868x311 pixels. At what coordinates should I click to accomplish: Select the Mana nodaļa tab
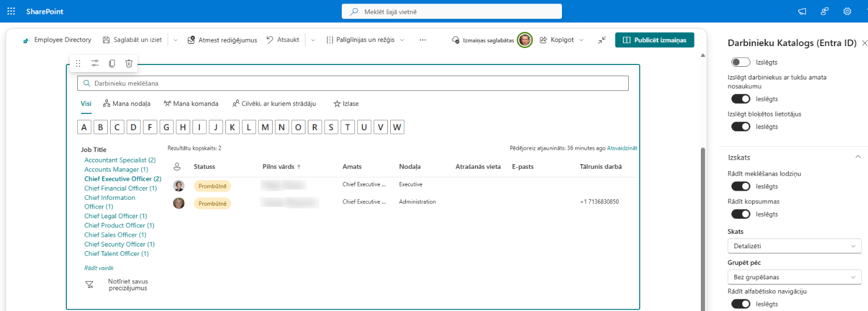(126, 104)
